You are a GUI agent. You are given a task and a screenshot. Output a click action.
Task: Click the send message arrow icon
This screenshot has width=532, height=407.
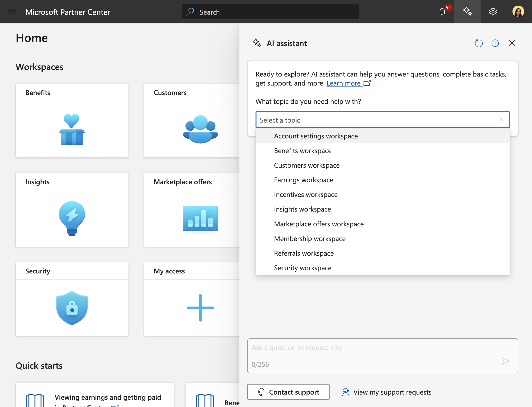(506, 361)
